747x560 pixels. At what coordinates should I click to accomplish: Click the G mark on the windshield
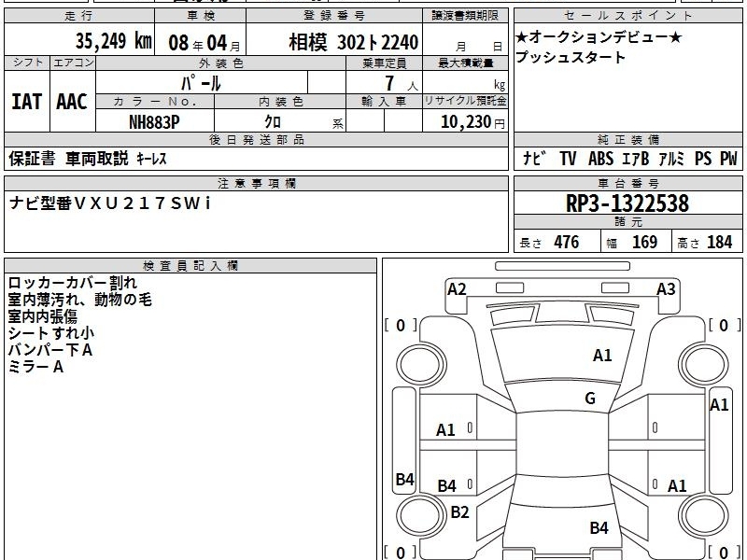(590, 399)
